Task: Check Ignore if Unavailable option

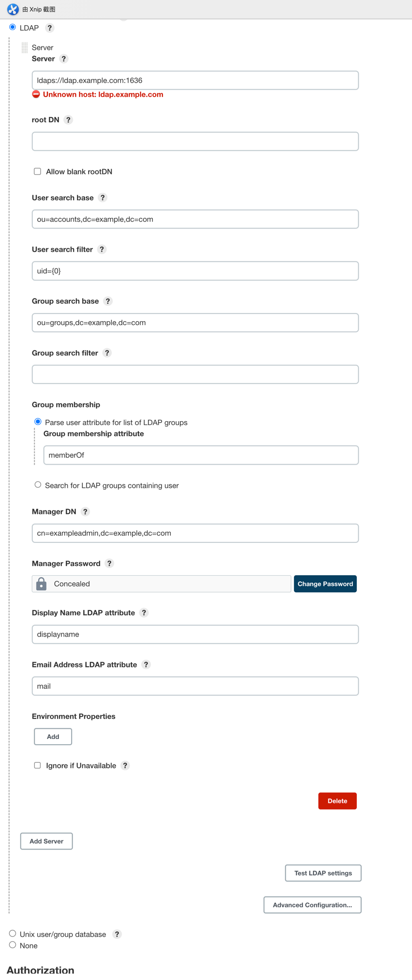Action: pyautogui.click(x=37, y=765)
